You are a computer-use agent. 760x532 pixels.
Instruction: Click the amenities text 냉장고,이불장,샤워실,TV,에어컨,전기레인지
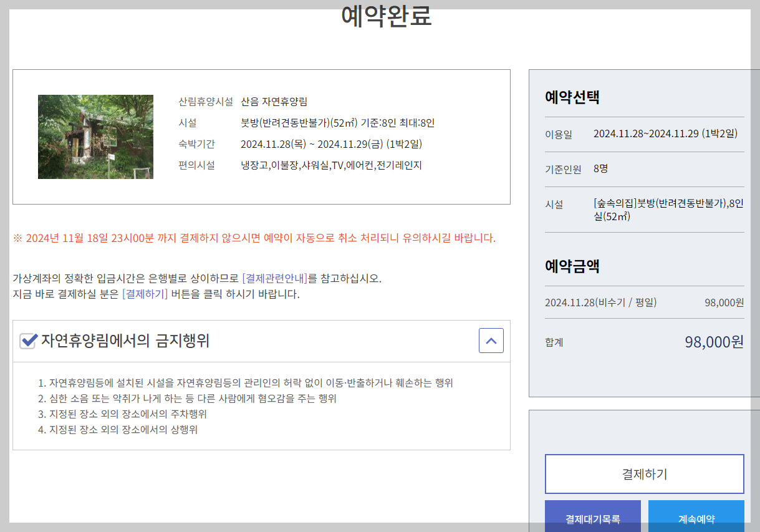[x=331, y=165]
